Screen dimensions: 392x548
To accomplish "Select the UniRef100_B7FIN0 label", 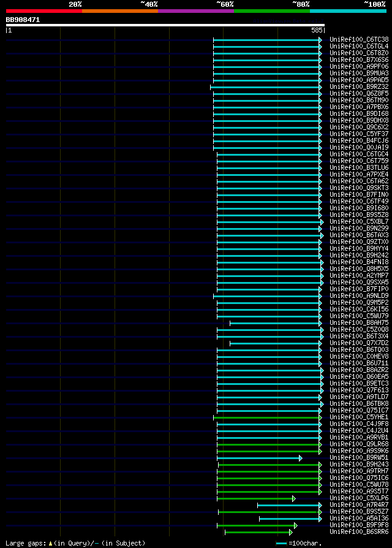I will [x=359, y=194].
